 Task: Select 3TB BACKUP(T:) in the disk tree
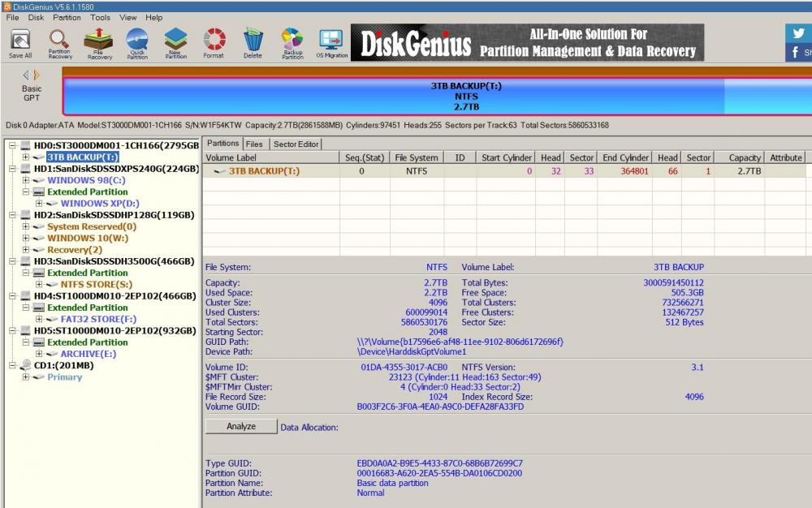coord(83,157)
